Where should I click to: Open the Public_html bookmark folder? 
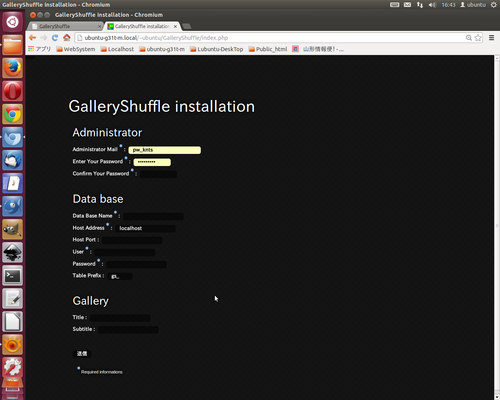coord(268,49)
